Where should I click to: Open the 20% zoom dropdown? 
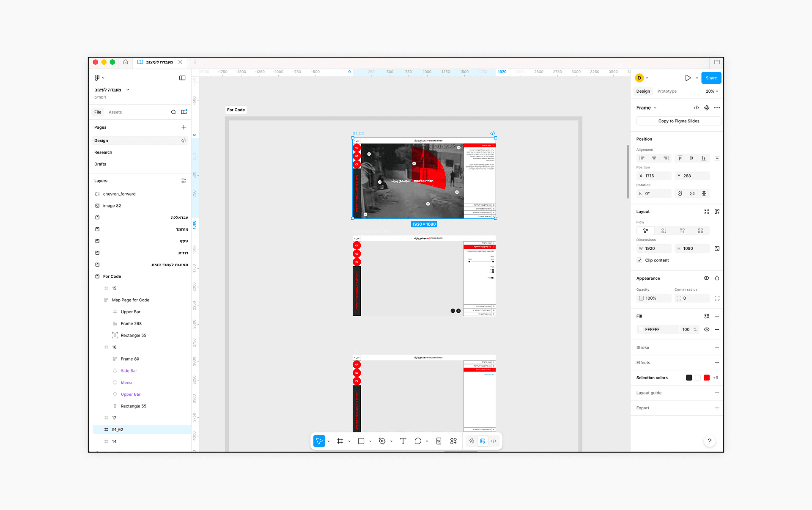coord(712,91)
